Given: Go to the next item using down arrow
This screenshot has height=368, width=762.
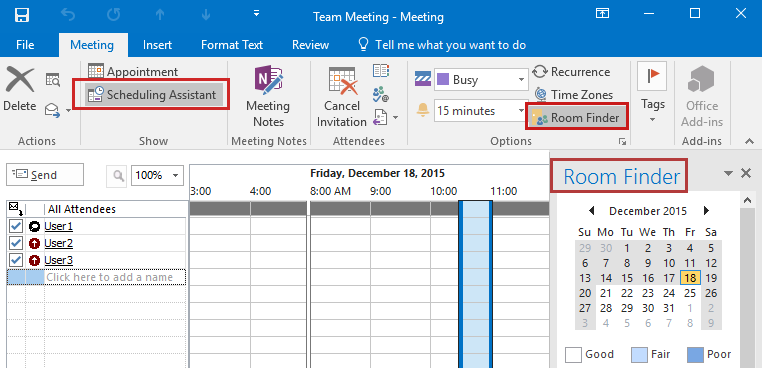Looking at the screenshot, I should coord(206,15).
